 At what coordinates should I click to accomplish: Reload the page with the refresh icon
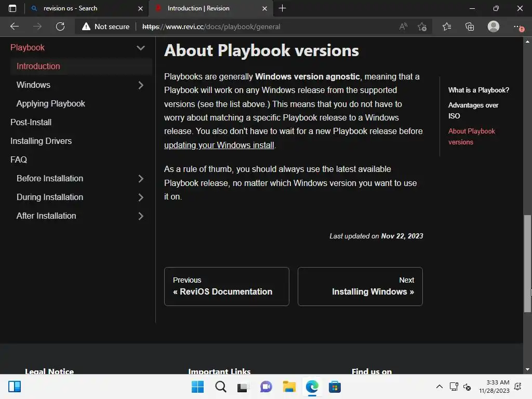pyautogui.click(x=60, y=26)
